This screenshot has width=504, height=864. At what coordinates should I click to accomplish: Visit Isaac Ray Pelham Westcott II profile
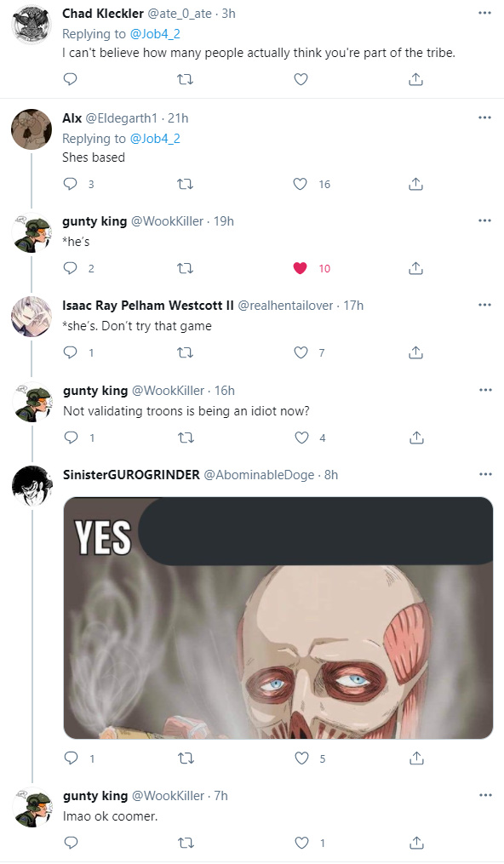148,306
